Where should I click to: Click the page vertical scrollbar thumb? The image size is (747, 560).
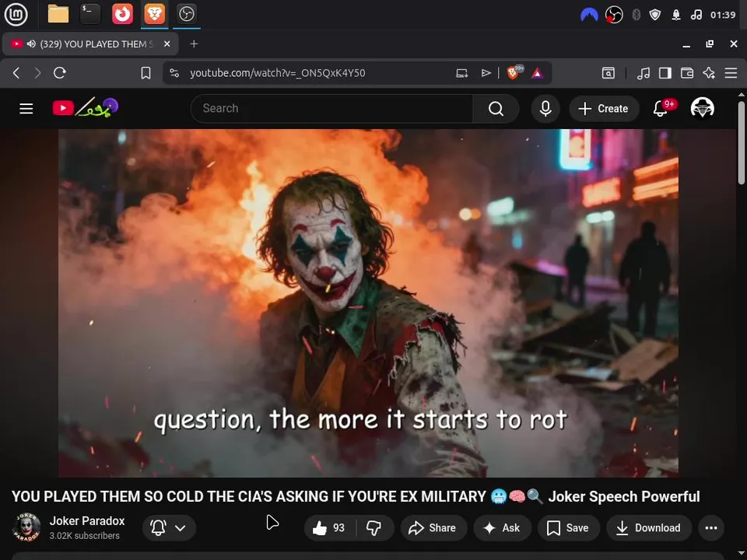742,142
